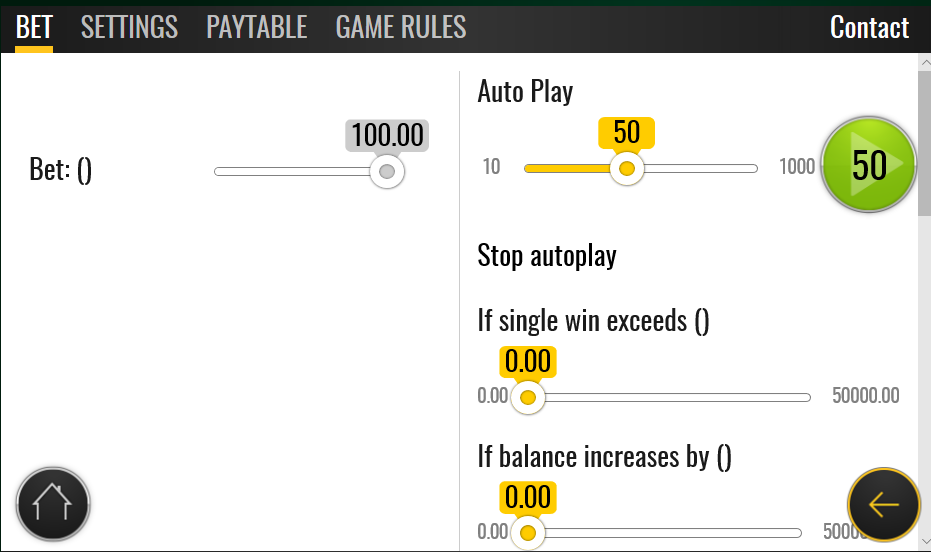The width and height of the screenshot is (931, 552).
Task: Click the single win exceeds slider handle
Action: (x=528, y=397)
